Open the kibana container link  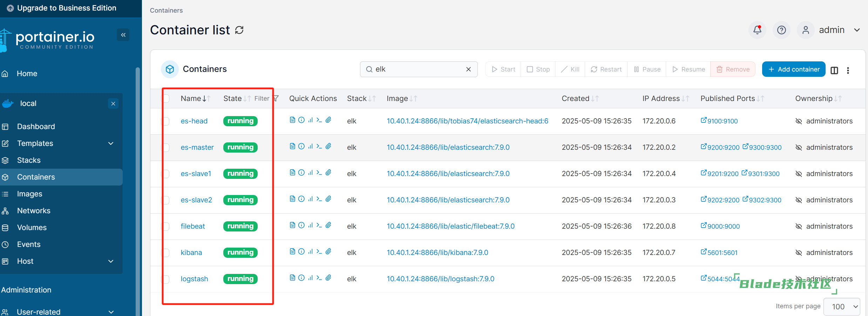point(191,253)
